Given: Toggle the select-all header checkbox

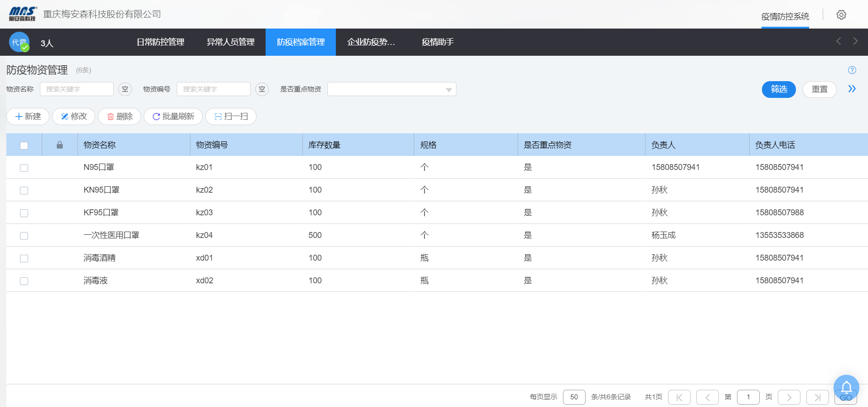Looking at the screenshot, I should (24, 145).
